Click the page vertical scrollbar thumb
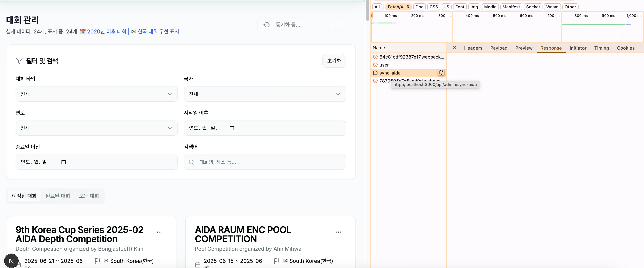This screenshot has width=644, height=268. [x=368, y=10]
